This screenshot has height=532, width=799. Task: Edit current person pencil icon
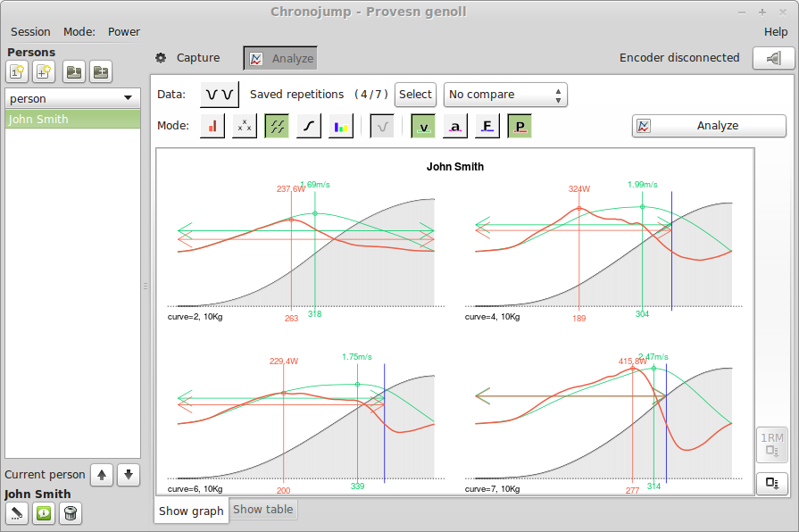point(17,513)
